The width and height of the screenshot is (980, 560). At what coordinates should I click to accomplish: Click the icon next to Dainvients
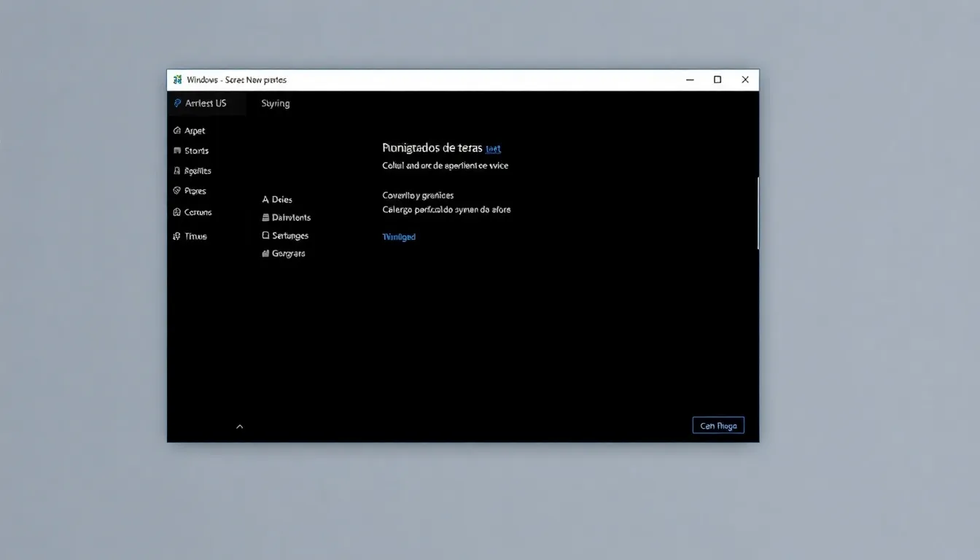265,217
